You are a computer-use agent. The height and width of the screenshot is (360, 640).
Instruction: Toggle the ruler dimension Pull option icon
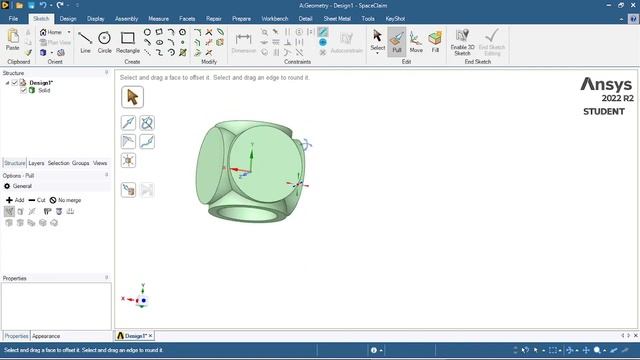(x=70, y=211)
